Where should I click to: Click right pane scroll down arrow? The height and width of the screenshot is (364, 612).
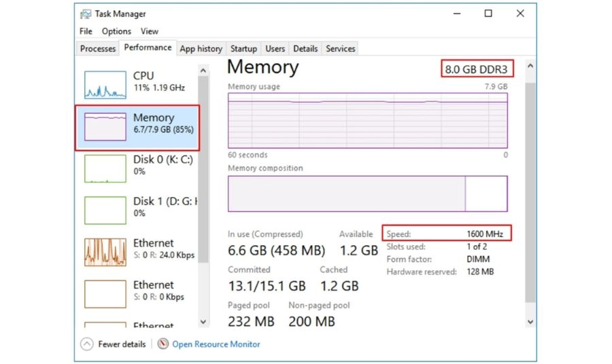coord(530,322)
